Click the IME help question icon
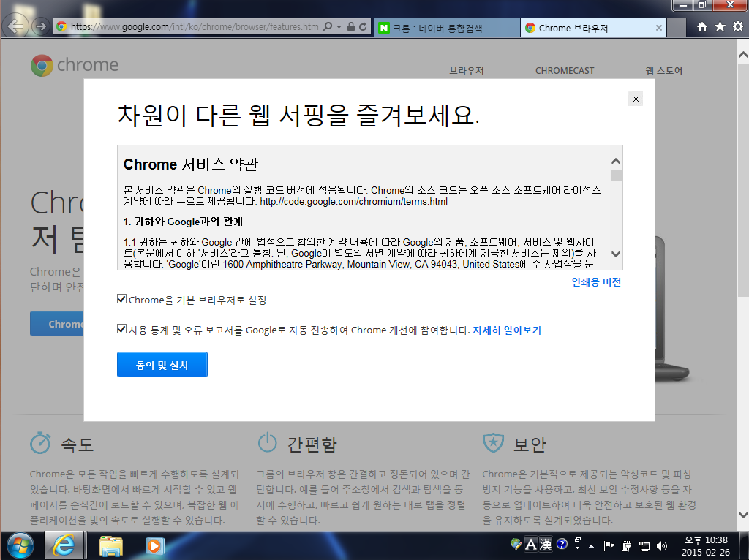Screen dimensions: 749x560 pyautogui.click(x=562, y=544)
